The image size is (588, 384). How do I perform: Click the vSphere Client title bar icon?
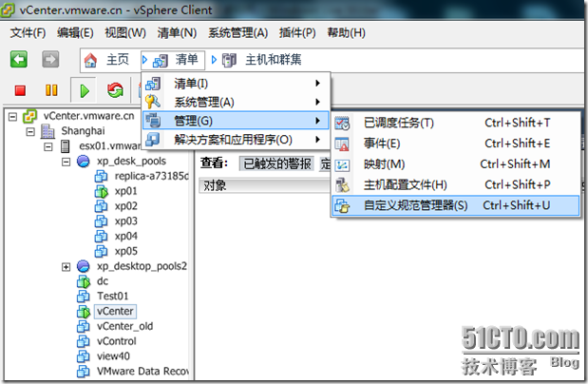pos(8,10)
